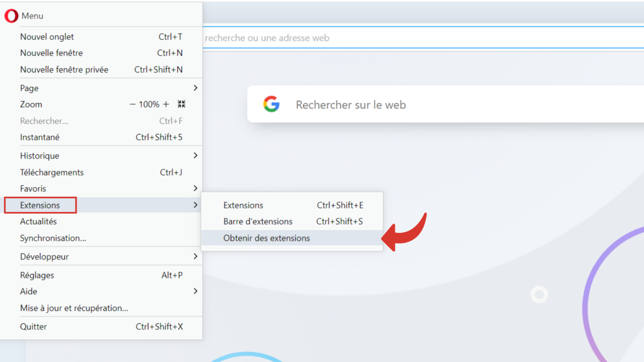Viewport: 644px width, 362px height.
Task: Expand the Aide submenu
Action: tap(101, 291)
